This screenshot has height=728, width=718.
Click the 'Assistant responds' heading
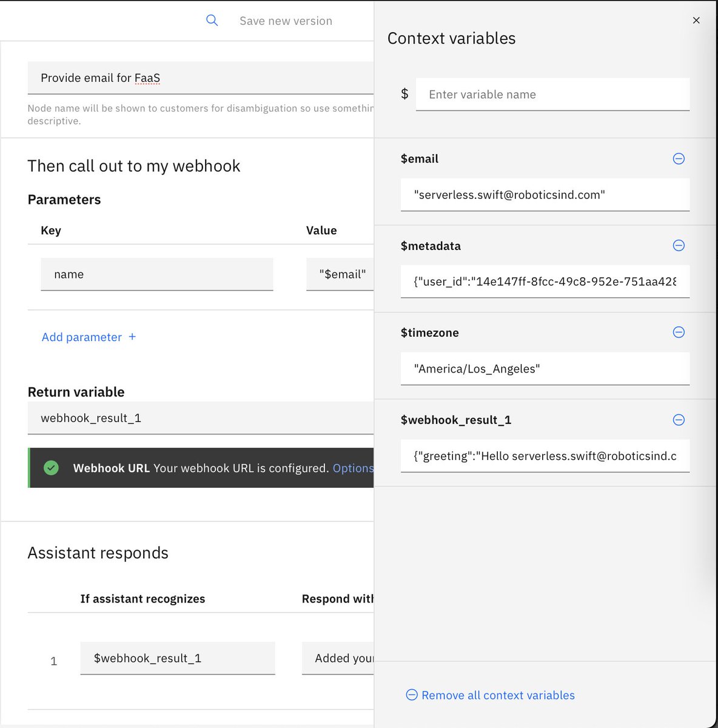98,553
